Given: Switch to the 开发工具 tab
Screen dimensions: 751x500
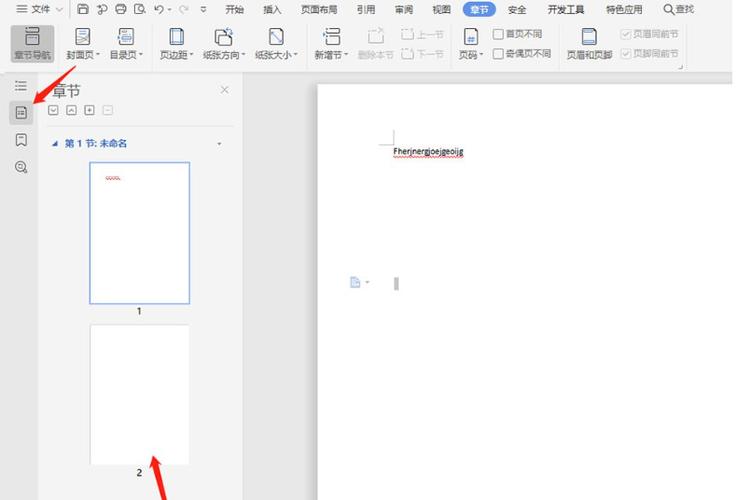Looking at the screenshot, I should [566, 9].
